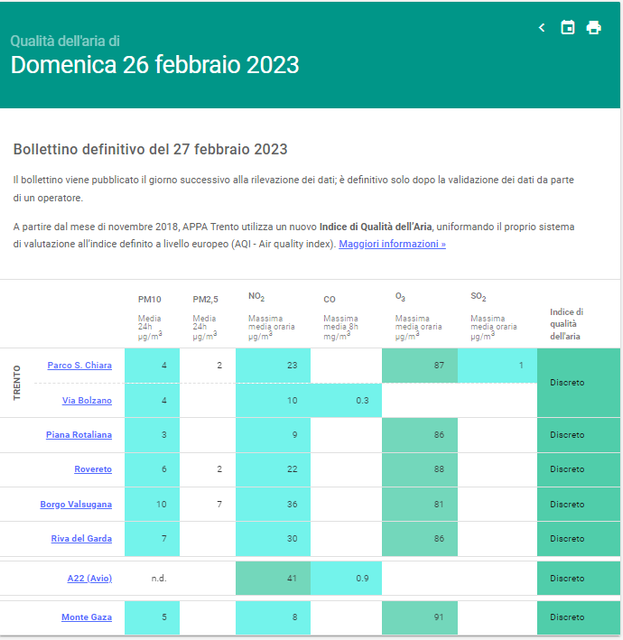The width and height of the screenshot is (623, 640).
Task: Select Monte Gaza PM10 value 5
Action: 152,617
